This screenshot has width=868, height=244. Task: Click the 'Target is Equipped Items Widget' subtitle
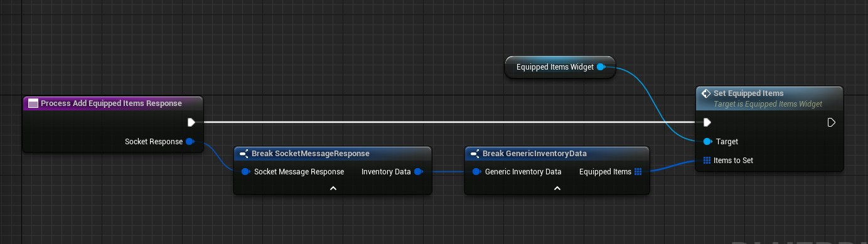(x=768, y=104)
